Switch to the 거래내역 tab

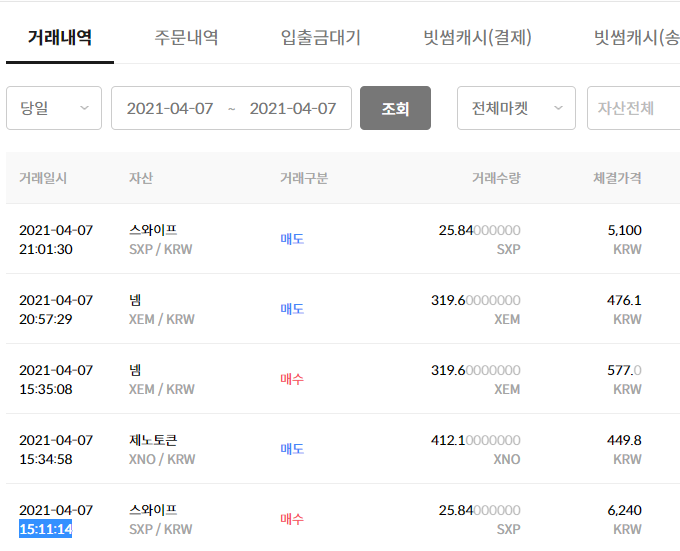click(60, 38)
